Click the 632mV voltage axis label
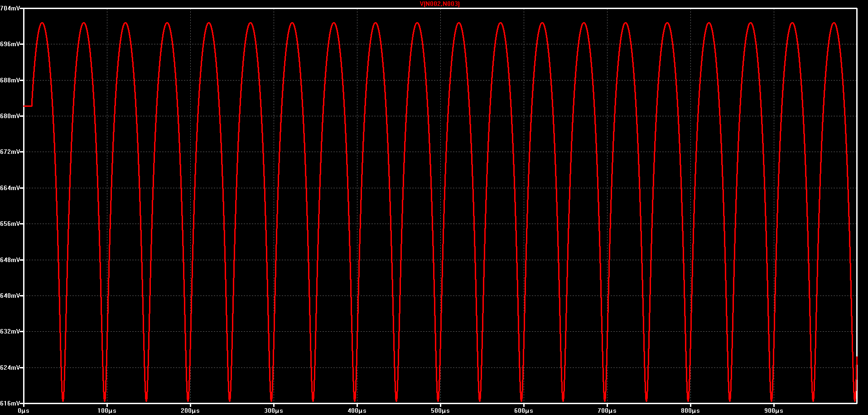The width and height of the screenshot is (868, 415). [10, 331]
